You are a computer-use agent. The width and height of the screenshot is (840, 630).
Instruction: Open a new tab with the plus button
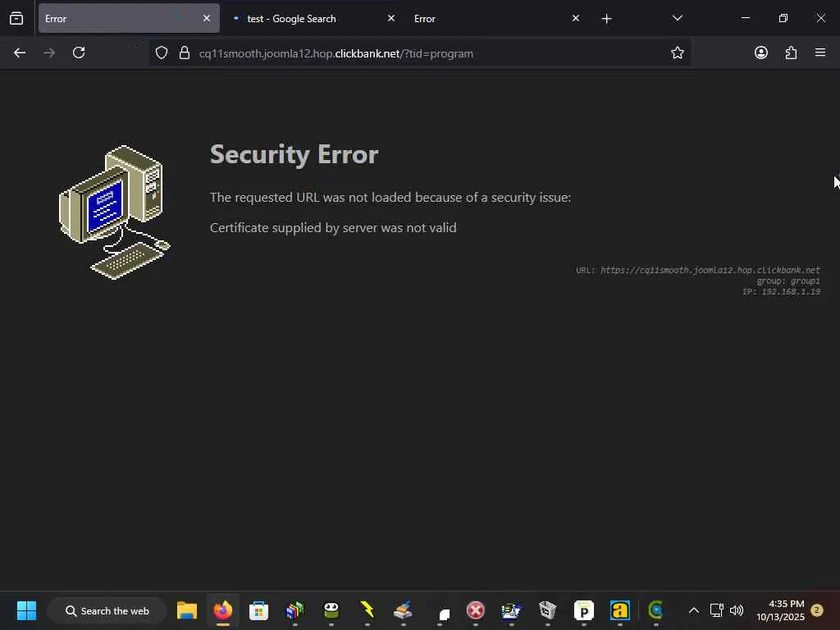[x=606, y=19]
